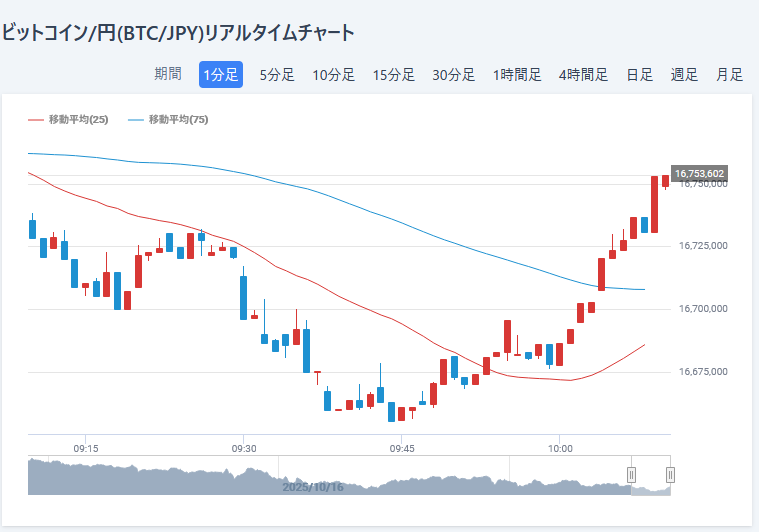Click the 16,700,000 price axis label
The height and width of the screenshot is (532, 759).
tap(702, 308)
